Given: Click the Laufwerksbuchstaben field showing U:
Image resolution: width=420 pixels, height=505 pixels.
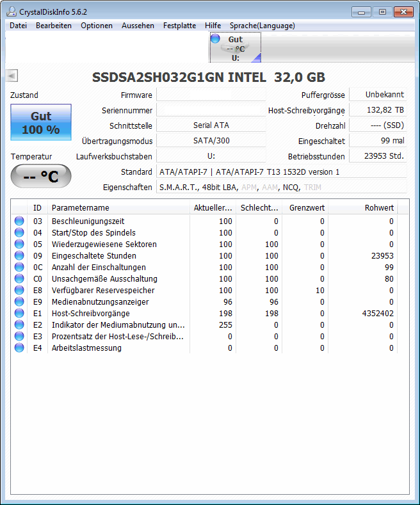Looking at the screenshot, I should pyautogui.click(x=211, y=156).
